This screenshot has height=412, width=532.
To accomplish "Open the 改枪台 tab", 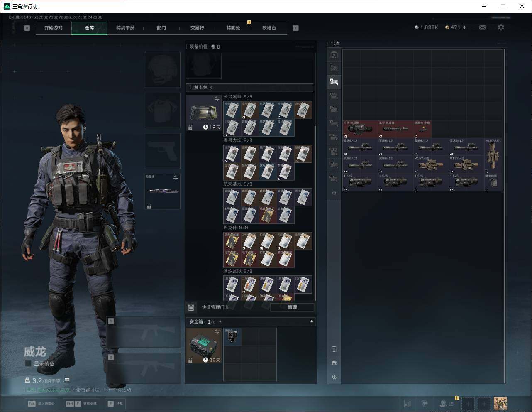I will pos(269,28).
